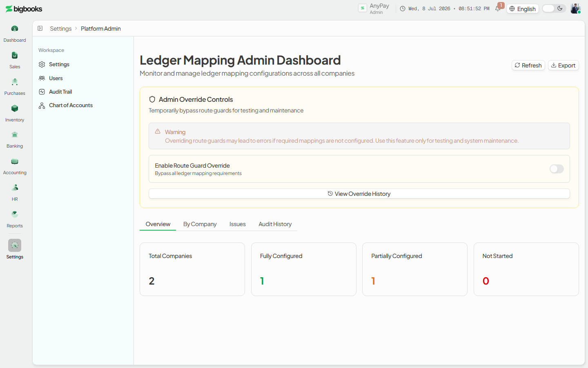Screen dimensions: 588x368
Task: Click the shield icon beside Admin Override Controls
Action: (x=152, y=99)
